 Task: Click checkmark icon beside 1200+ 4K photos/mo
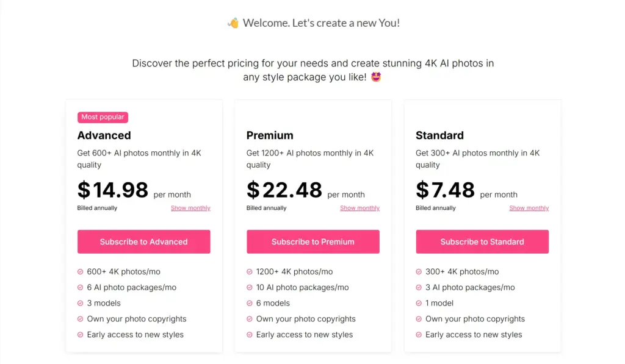click(250, 272)
